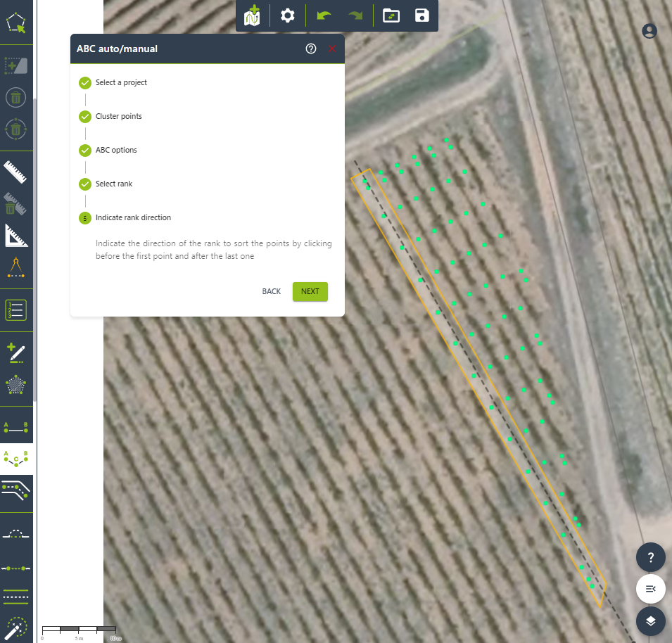672x643 pixels.
Task: Save the project with floppy disk icon
Action: pos(421,15)
